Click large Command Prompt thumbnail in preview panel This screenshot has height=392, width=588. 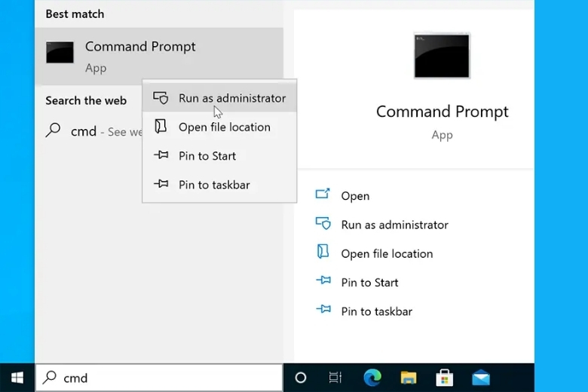[442, 56]
